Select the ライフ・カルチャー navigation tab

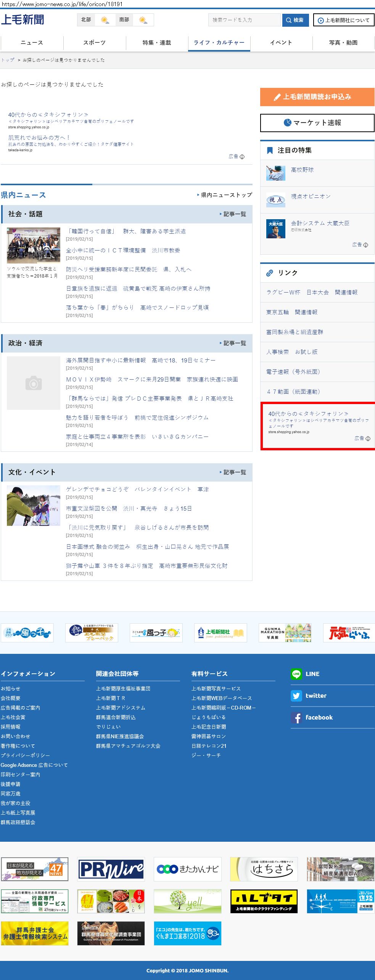219,43
